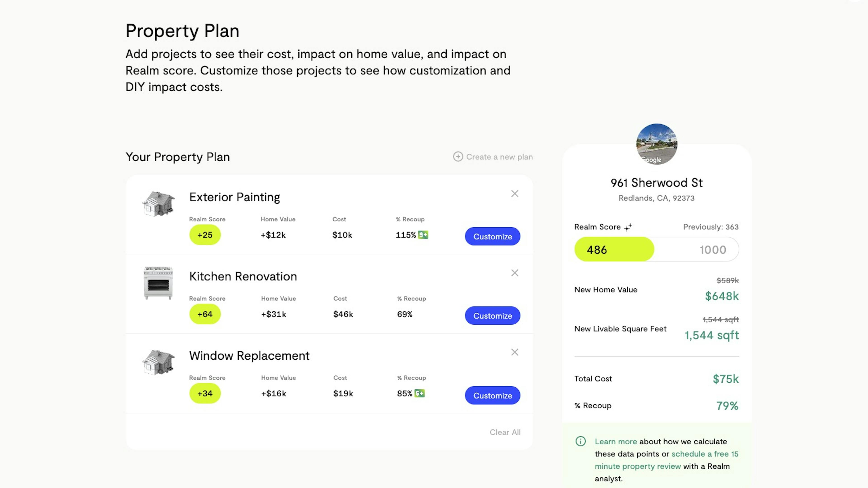Open the Create a new plan link
The image size is (868, 488).
[x=499, y=157]
